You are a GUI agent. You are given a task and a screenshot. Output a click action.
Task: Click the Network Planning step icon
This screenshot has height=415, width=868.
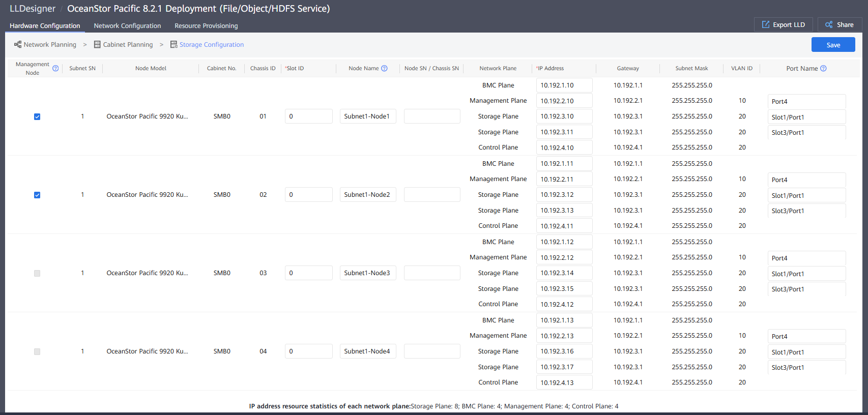(18, 45)
